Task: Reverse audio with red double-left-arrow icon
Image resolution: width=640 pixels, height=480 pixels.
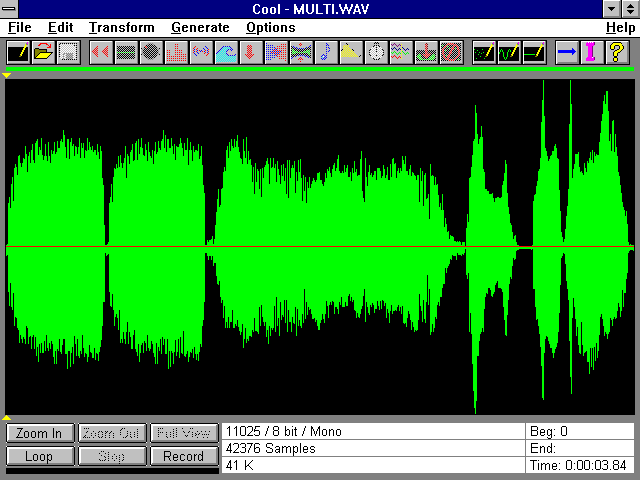Action: coord(101,52)
